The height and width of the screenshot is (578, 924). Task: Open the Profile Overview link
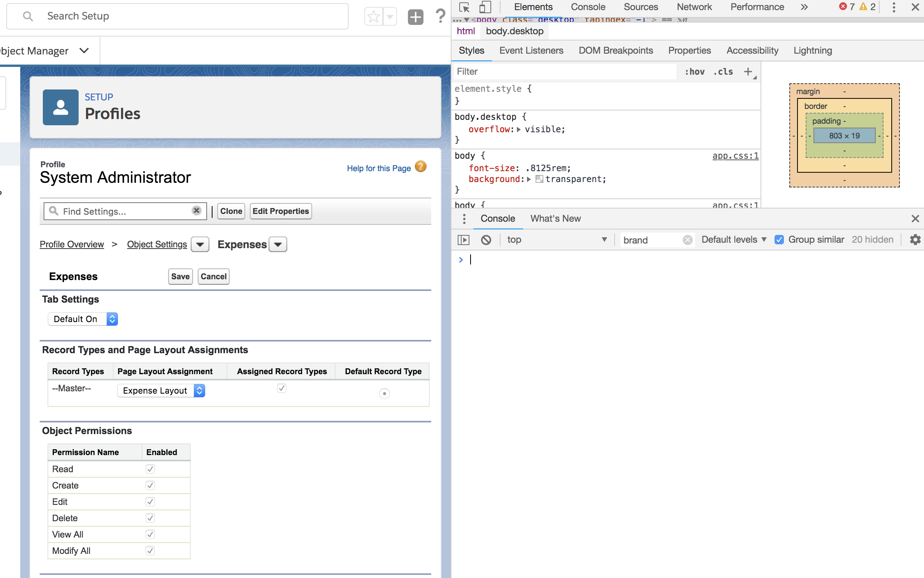tap(72, 244)
